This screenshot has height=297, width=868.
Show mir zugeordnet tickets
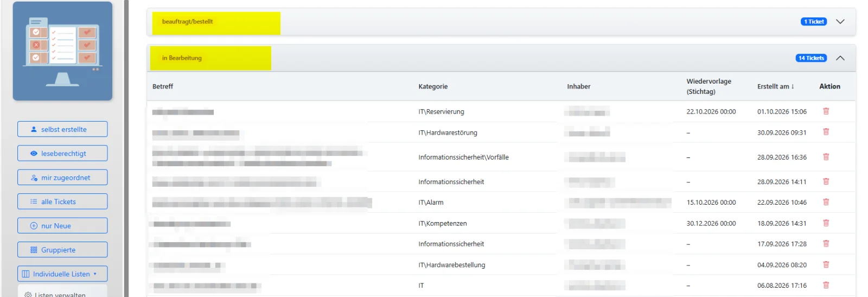[62, 178]
